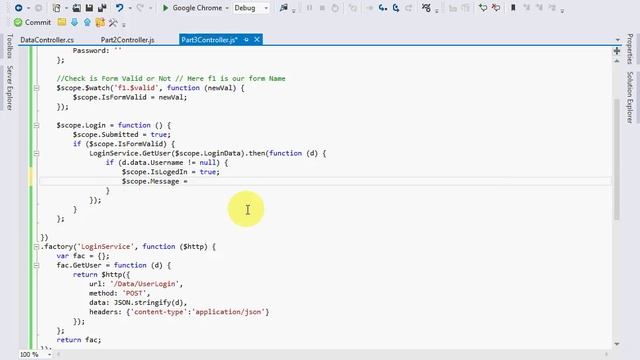
Task: Click 'return fac;' line in code
Action: coord(79,340)
